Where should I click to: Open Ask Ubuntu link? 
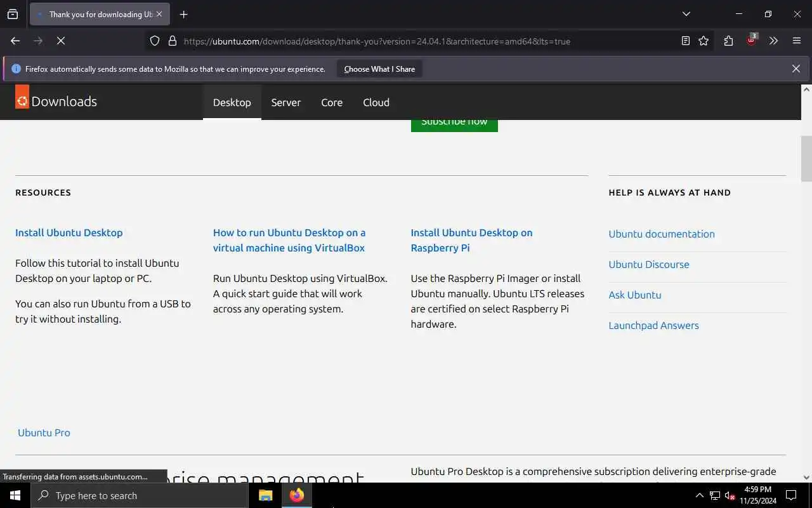click(x=635, y=295)
